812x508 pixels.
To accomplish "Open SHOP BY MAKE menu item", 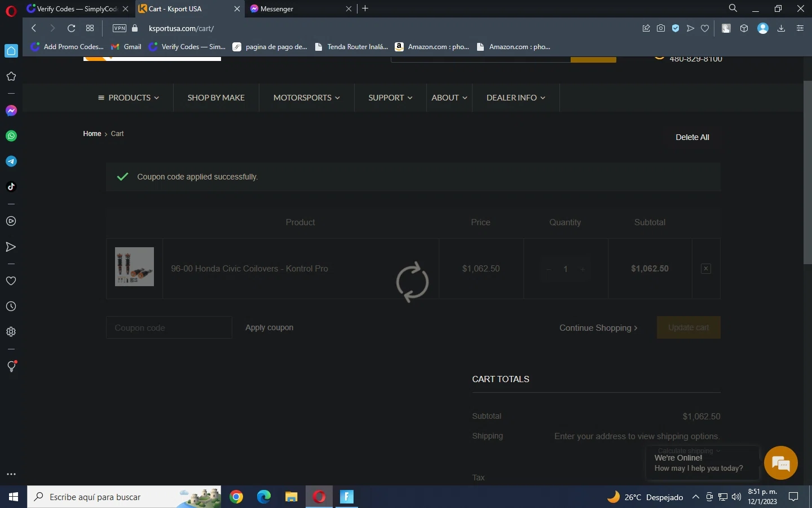I will (x=216, y=98).
